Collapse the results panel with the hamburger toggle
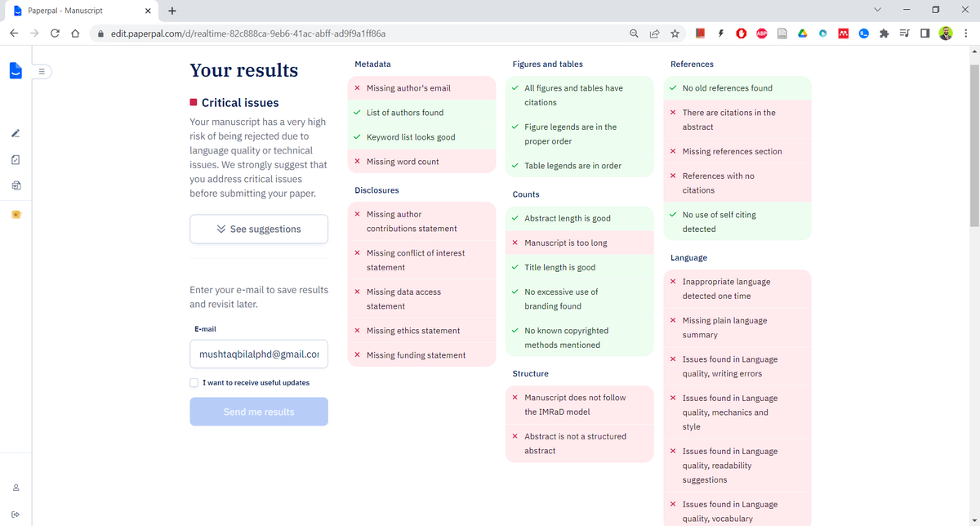This screenshot has width=980, height=526. tap(42, 72)
